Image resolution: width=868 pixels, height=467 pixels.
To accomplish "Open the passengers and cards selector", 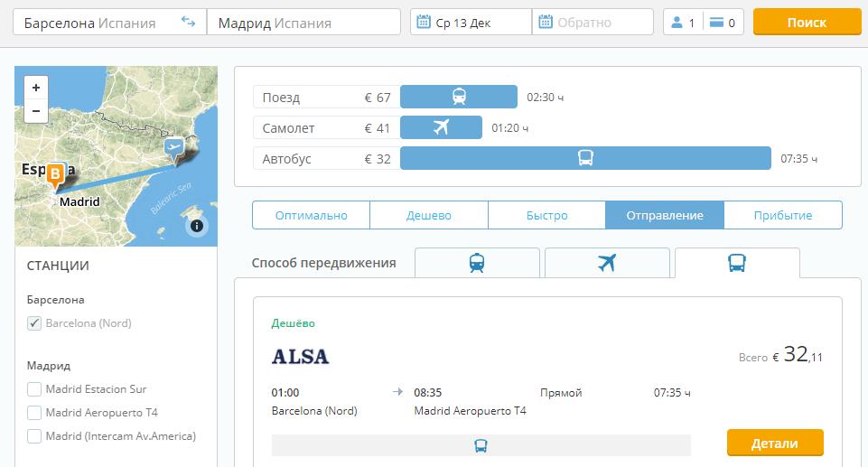I will click(704, 23).
